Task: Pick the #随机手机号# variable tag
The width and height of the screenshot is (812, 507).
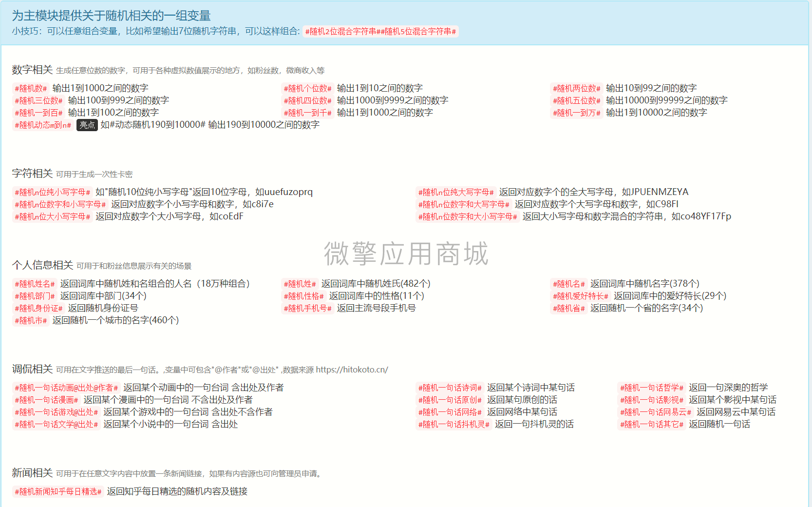Action: tap(307, 308)
